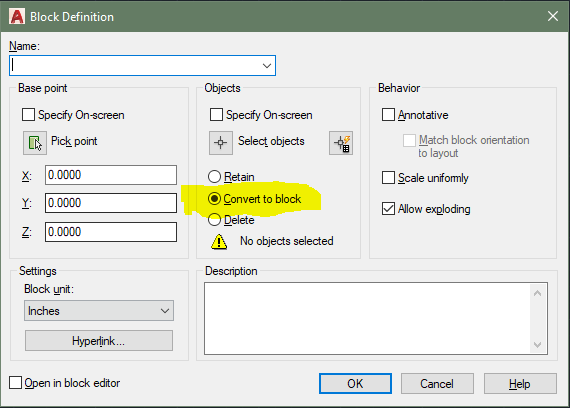The width and height of the screenshot is (570, 408).
Task: Choose the Delete radio option
Action: (214, 220)
